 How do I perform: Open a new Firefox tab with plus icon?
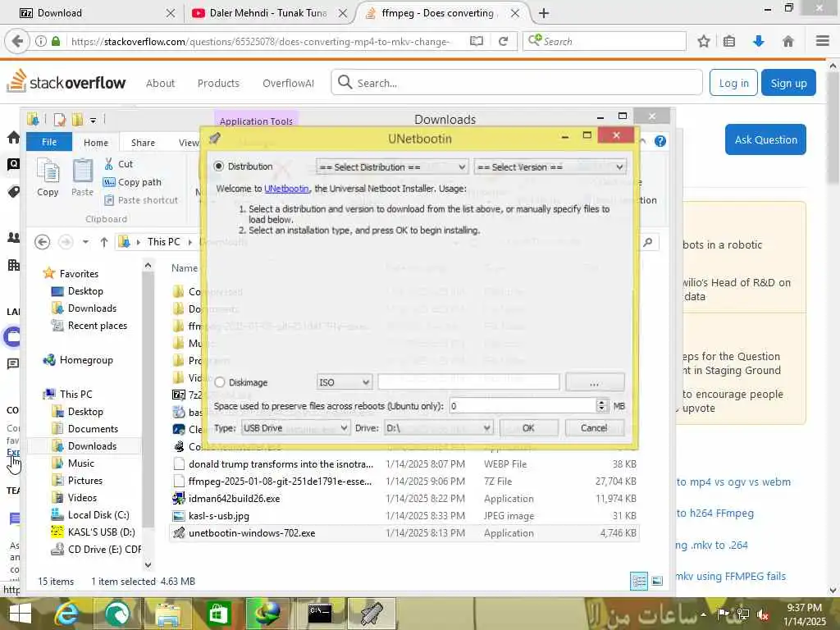[544, 13]
